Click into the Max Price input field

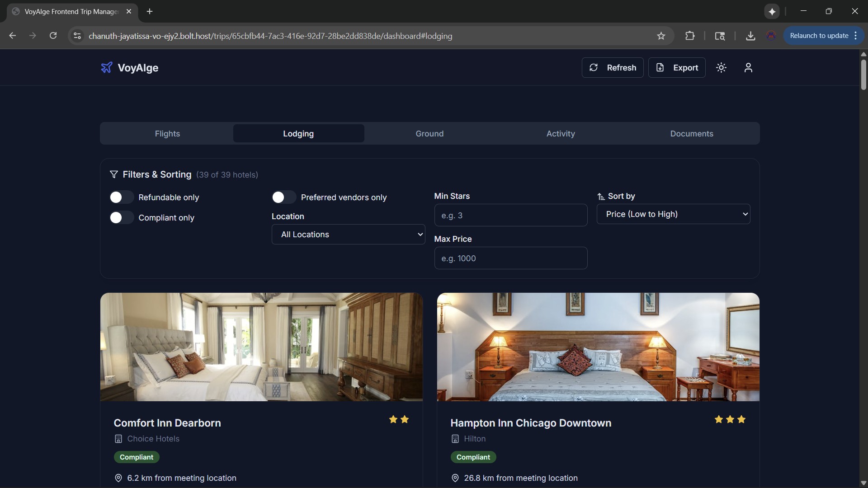510,258
